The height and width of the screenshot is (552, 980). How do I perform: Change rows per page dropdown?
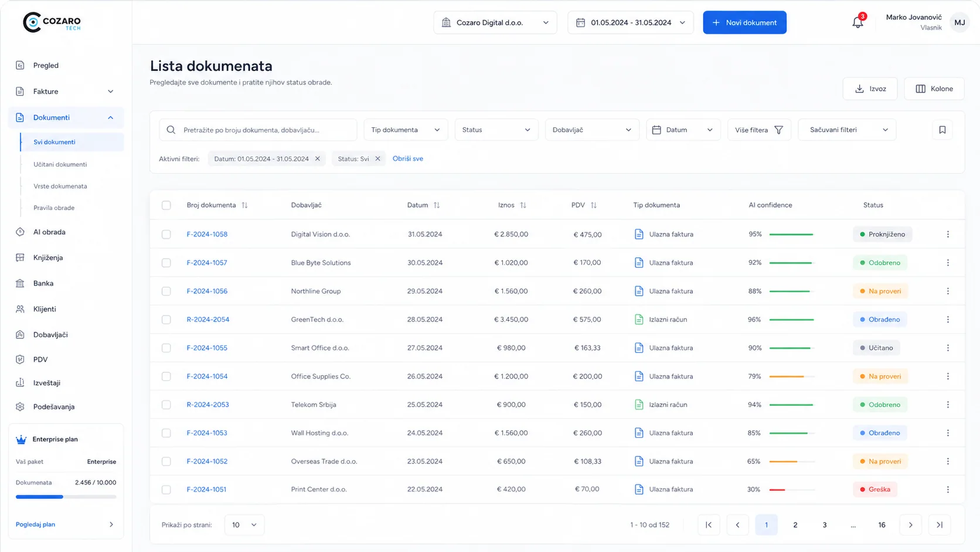(x=244, y=525)
